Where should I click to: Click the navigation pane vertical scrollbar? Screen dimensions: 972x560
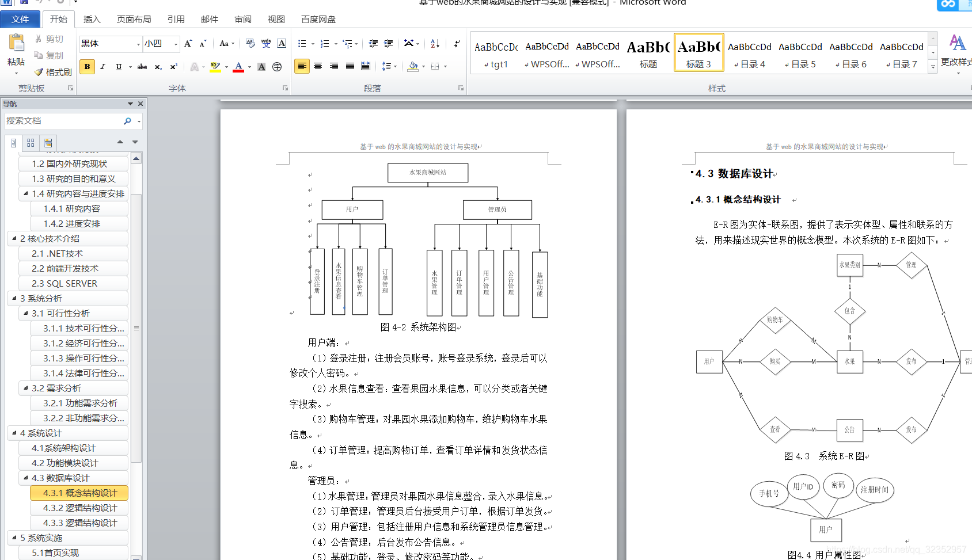[x=136, y=328]
